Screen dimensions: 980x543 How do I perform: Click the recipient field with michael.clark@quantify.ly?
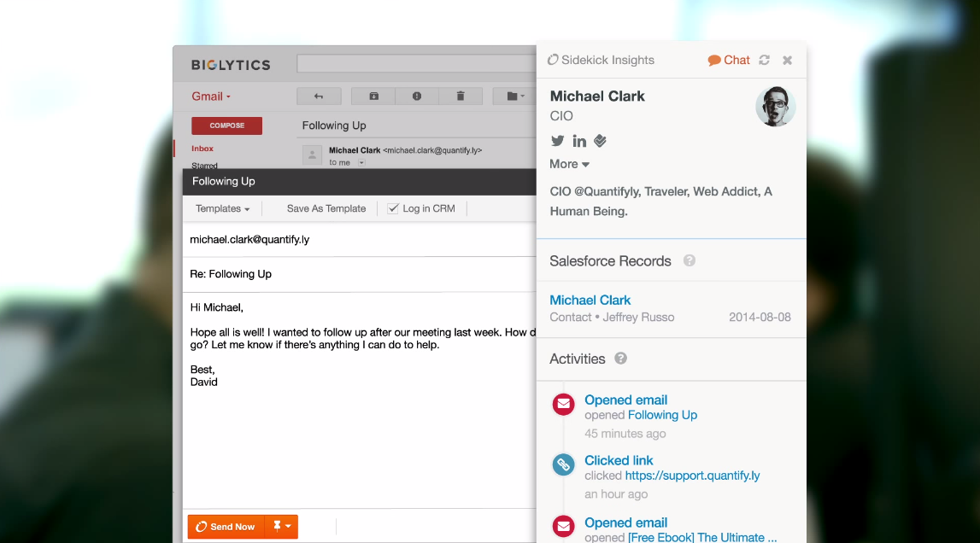(360, 239)
